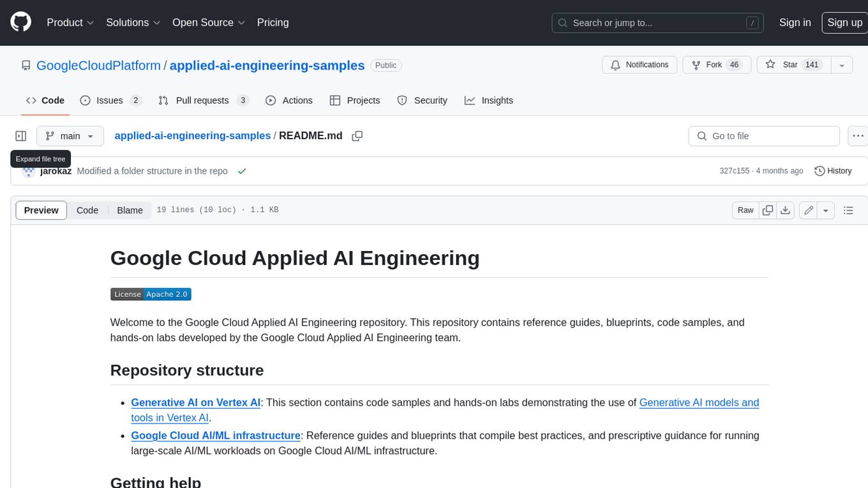
Task: Switch to Actions tab
Action: coord(289,100)
